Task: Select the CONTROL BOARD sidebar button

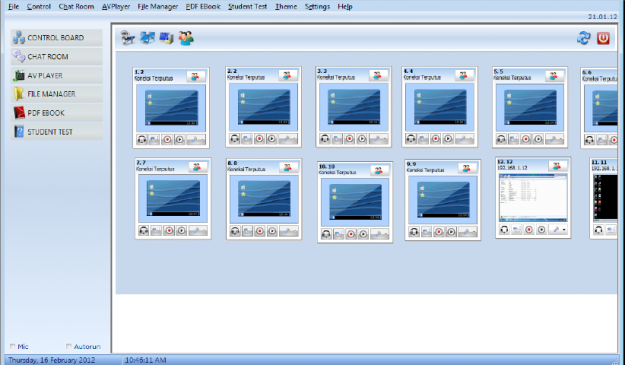Action: (57, 38)
